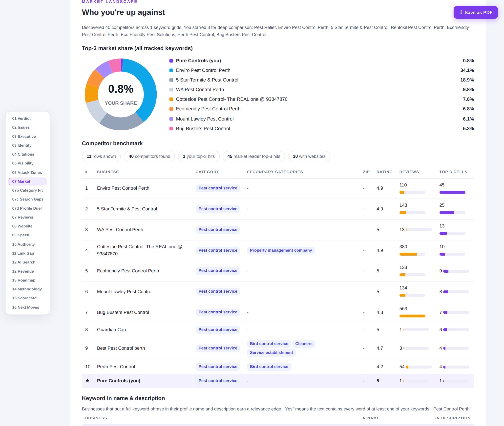Click 34.1% share value for Enviro Pest Control
Viewport: 504px width, 426px height.
(x=467, y=70)
